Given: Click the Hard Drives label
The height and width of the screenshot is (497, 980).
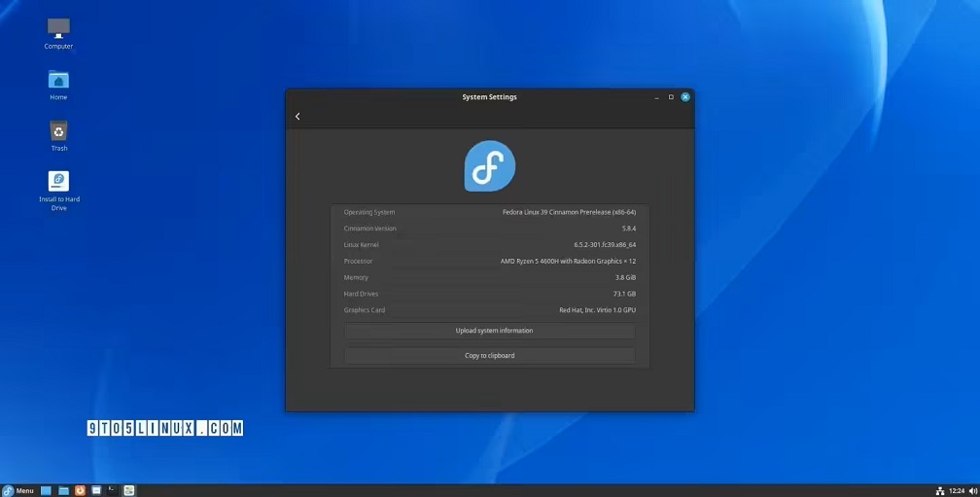Looking at the screenshot, I should pyautogui.click(x=361, y=294).
